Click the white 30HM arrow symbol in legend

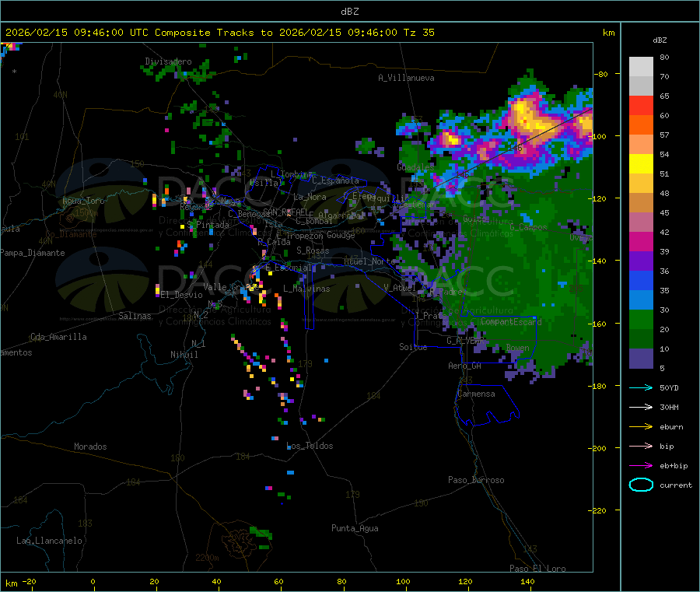[641, 407]
